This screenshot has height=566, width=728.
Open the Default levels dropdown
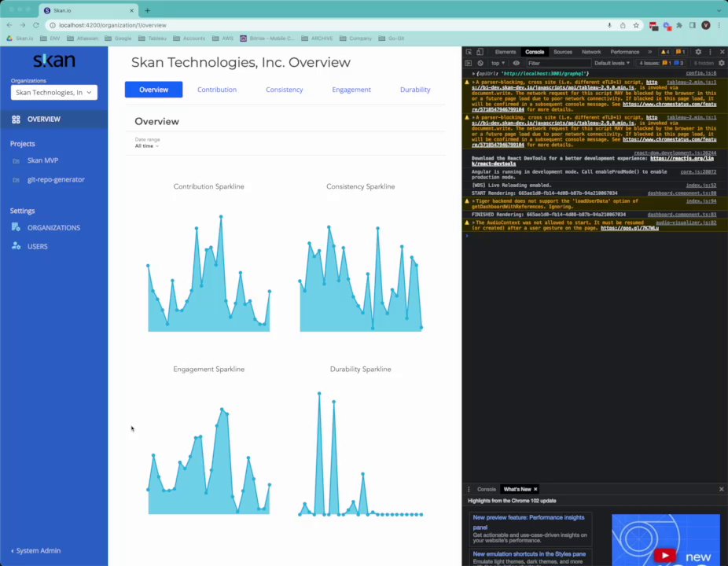point(612,63)
